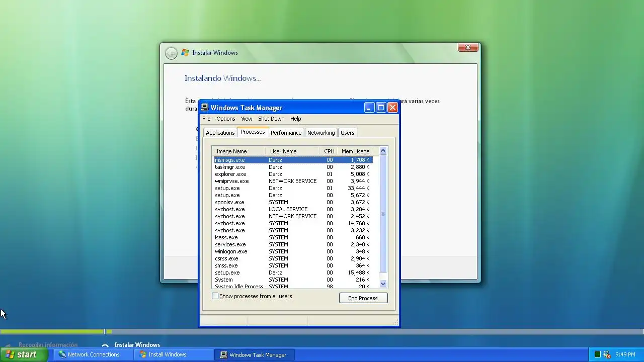Switch to the Networking tab
This screenshot has height=362, width=644.
(x=321, y=133)
